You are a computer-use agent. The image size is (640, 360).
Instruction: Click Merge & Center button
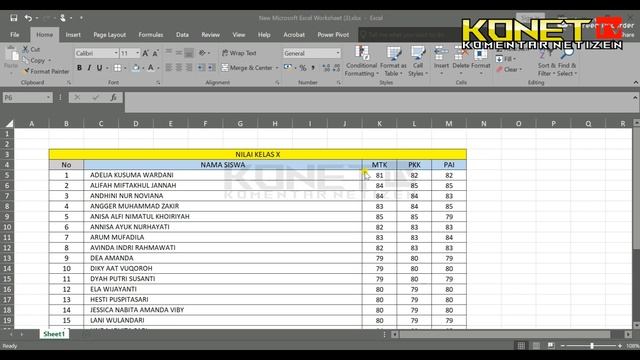tap(247, 68)
